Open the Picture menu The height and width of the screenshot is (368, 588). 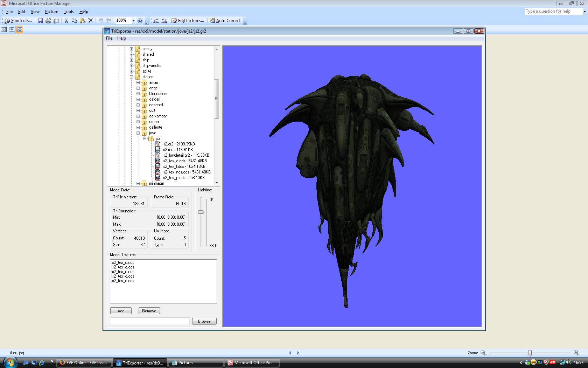[x=51, y=12]
